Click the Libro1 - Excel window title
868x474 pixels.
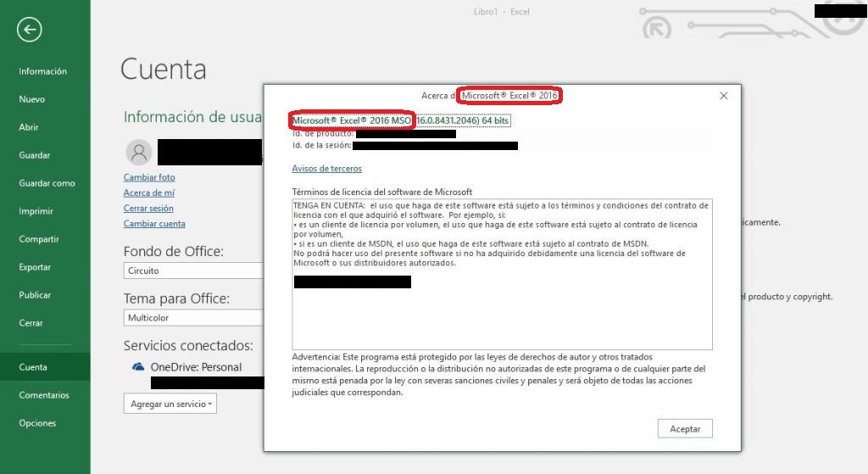tap(502, 12)
